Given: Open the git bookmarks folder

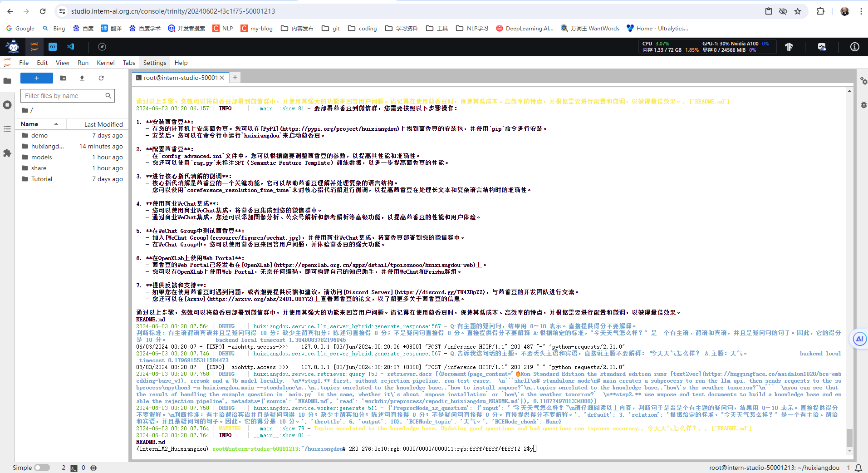Looking at the screenshot, I should (x=331, y=28).
